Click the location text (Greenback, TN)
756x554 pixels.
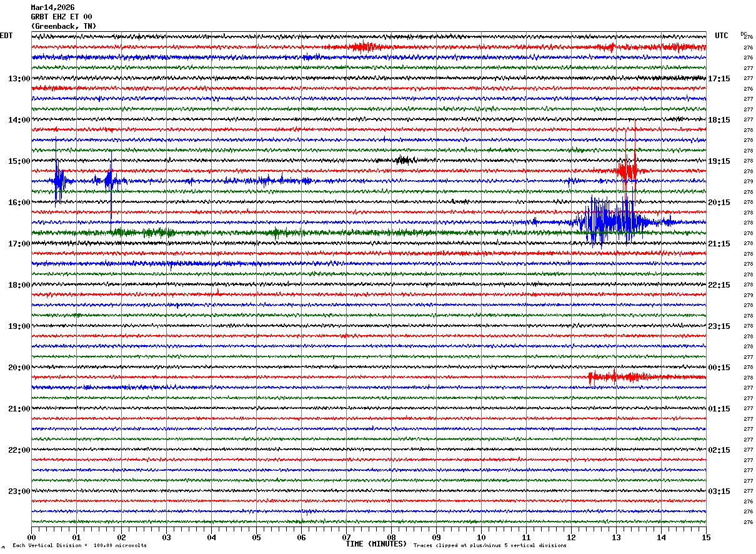pyautogui.click(x=64, y=26)
